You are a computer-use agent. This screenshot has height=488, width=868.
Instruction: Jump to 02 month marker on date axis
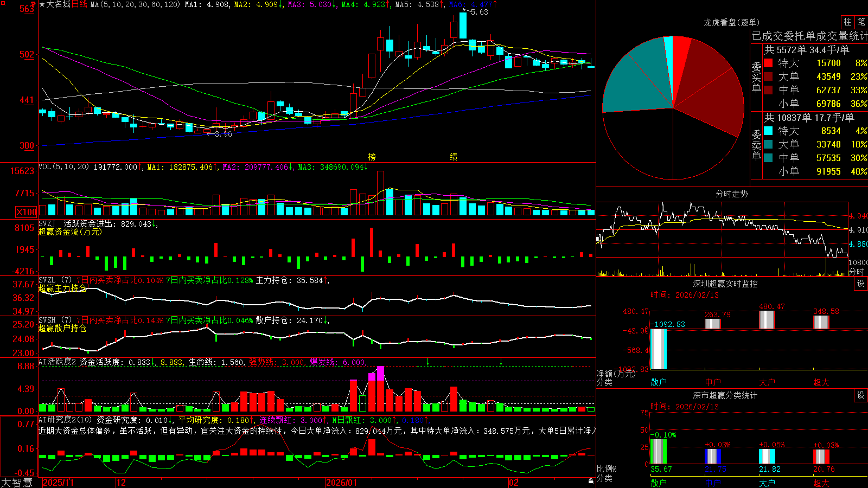[x=513, y=483]
